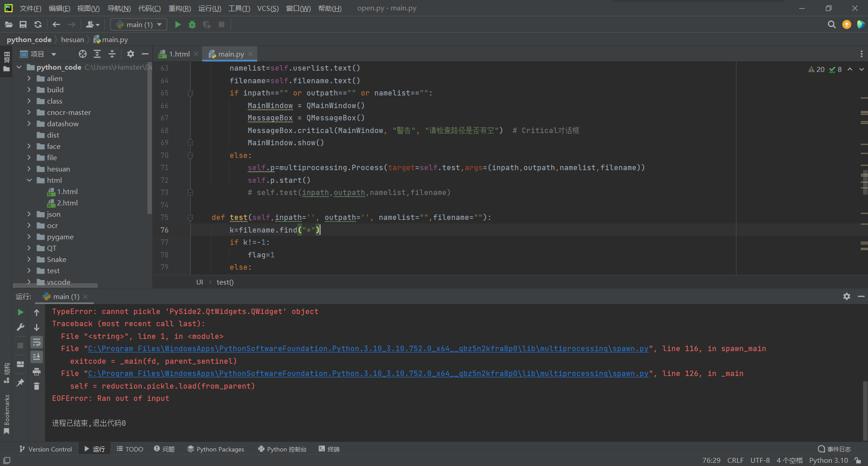868x466 pixels.
Task: Clear the run console with trash icon
Action: pyautogui.click(x=37, y=386)
